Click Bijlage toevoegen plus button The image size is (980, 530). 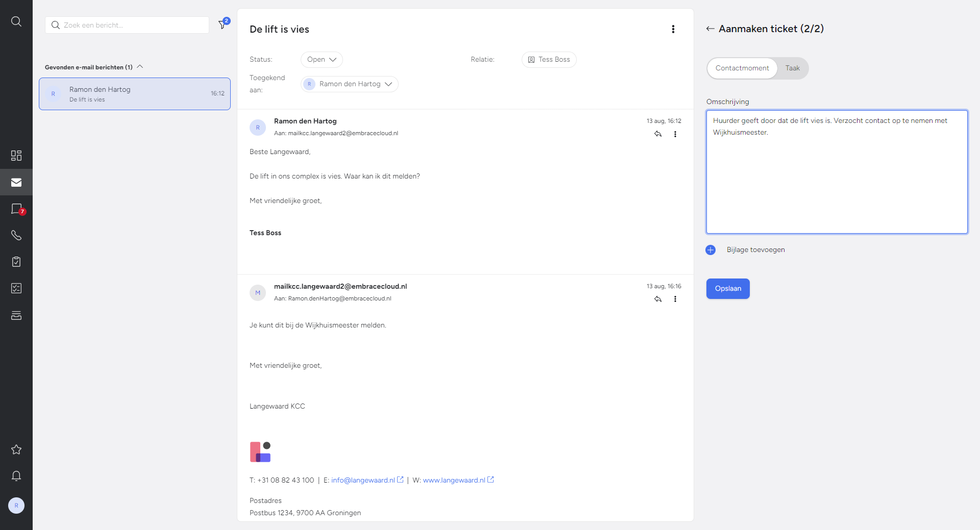pyautogui.click(x=710, y=250)
